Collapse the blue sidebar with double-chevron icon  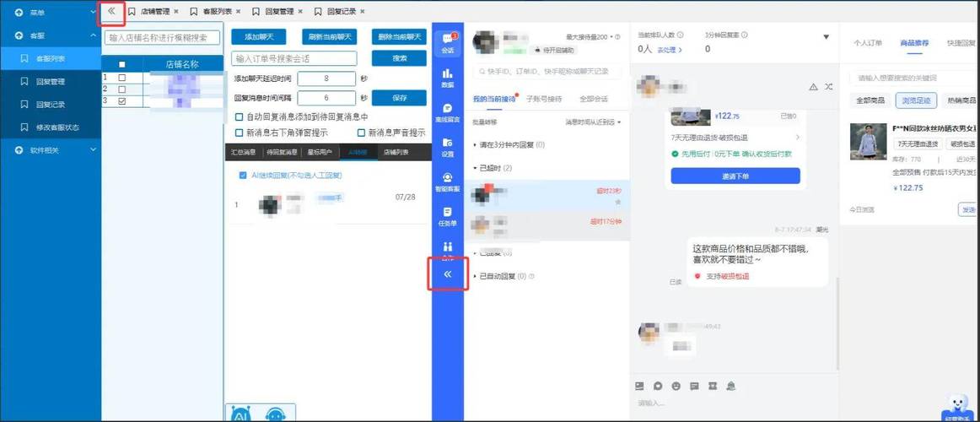[x=448, y=275]
